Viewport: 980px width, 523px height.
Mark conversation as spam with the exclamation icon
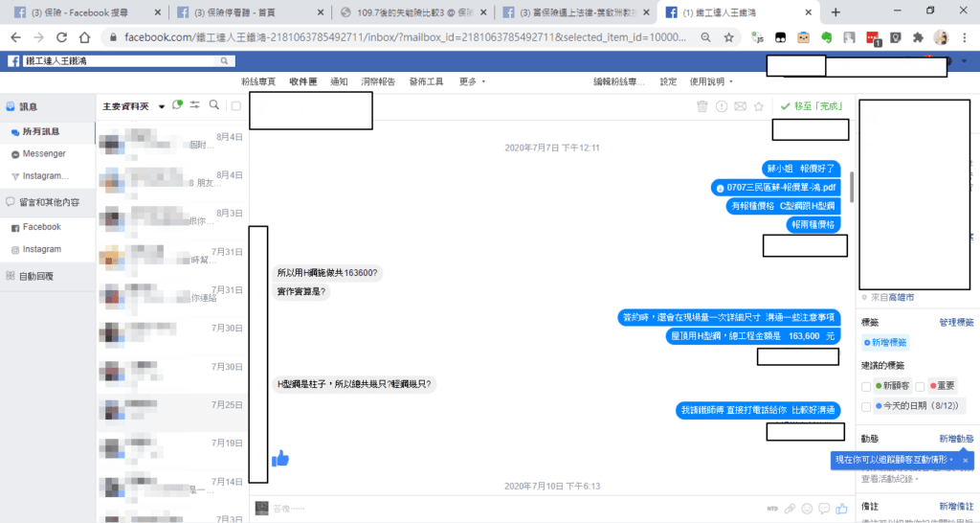coord(722,106)
